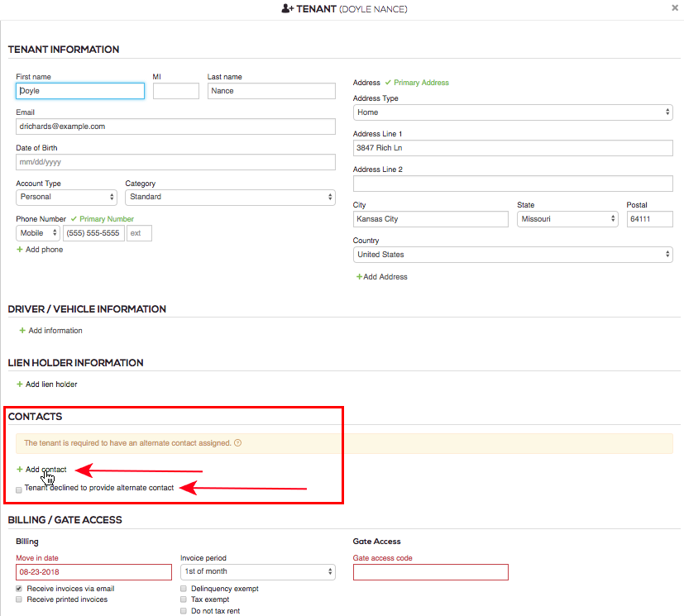Image resolution: width=684 pixels, height=616 pixels.
Task: Click the help icon in contact warning
Action: [x=238, y=443]
